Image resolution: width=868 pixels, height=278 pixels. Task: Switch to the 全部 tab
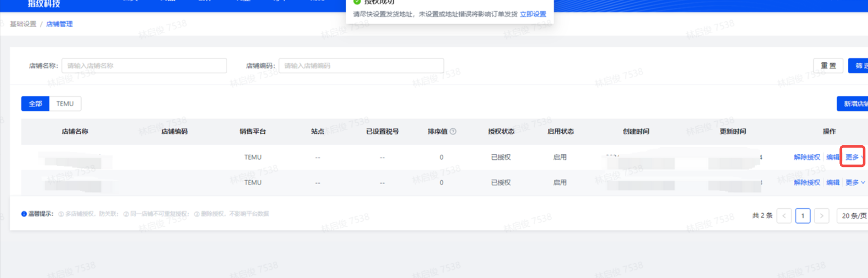click(35, 104)
